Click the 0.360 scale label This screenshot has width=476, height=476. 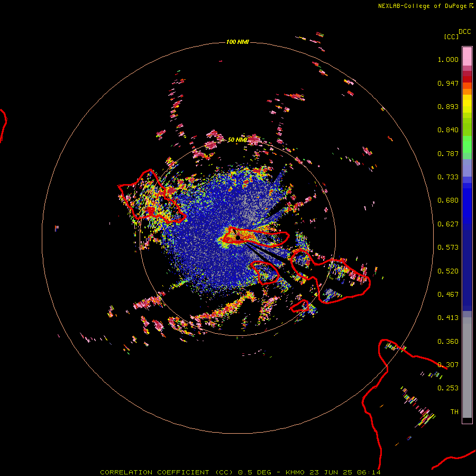448,342
